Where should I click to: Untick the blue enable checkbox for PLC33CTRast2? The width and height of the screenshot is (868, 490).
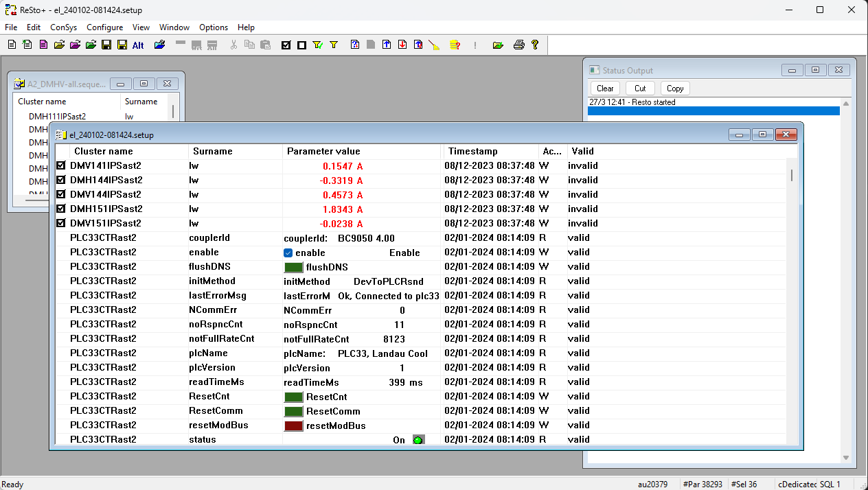tap(288, 253)
